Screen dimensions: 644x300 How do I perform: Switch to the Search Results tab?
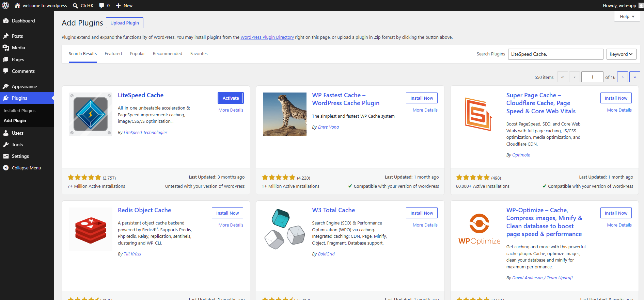tap(83, 54)
